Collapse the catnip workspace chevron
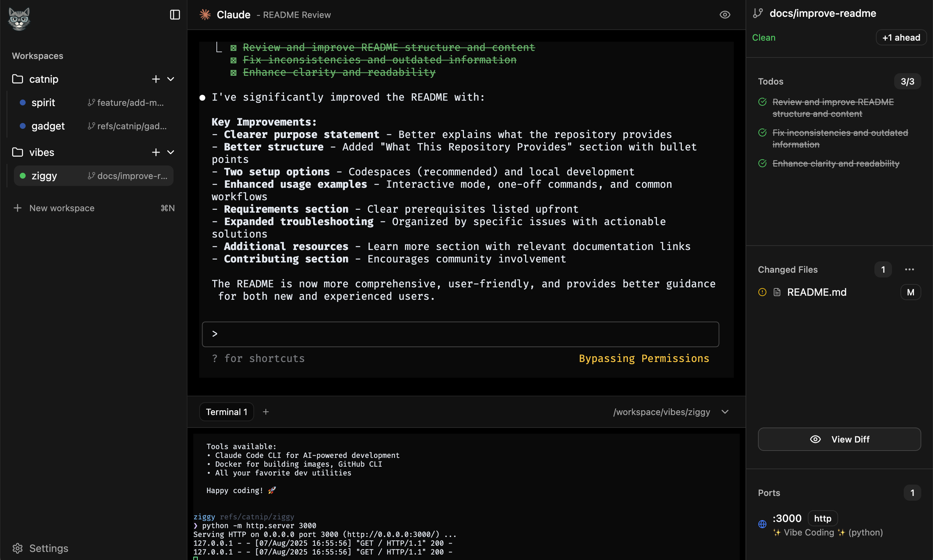The height and width of the screenshot is (560, 933). click(x=171, y=79)
